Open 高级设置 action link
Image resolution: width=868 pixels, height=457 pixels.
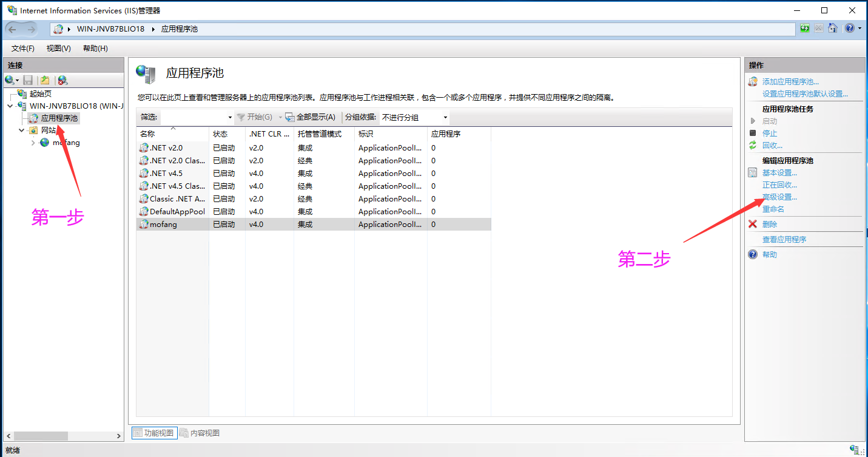[x=779, y=197]
